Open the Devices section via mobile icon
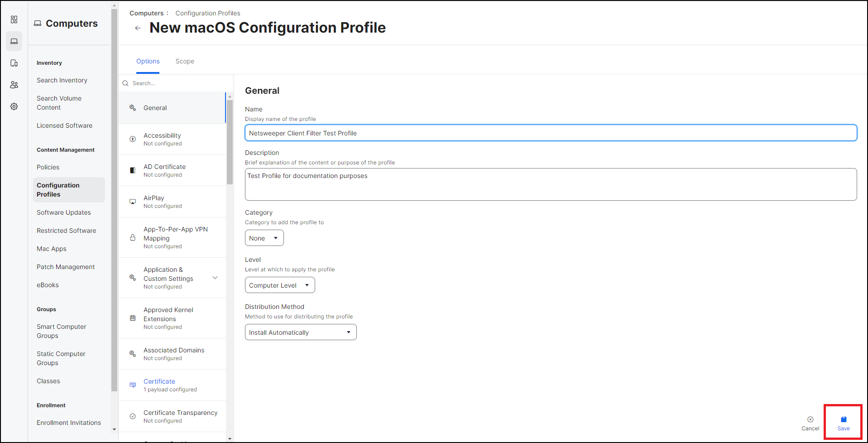The width and height of the screenshot is (868, 443). pyautogui.click(x=14, y=63)
